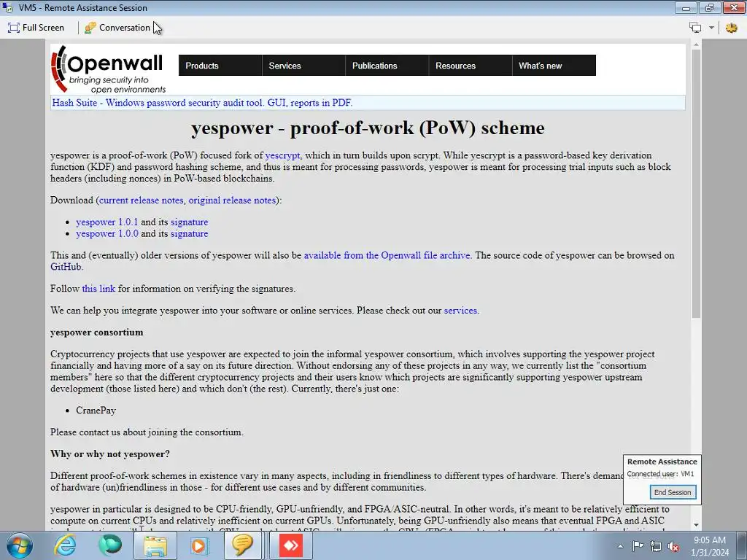Image resolution: width=747 pixels, height=560 pixels.
Task: Click the display settings monitor icon
Action: click(x=695, y=28)
